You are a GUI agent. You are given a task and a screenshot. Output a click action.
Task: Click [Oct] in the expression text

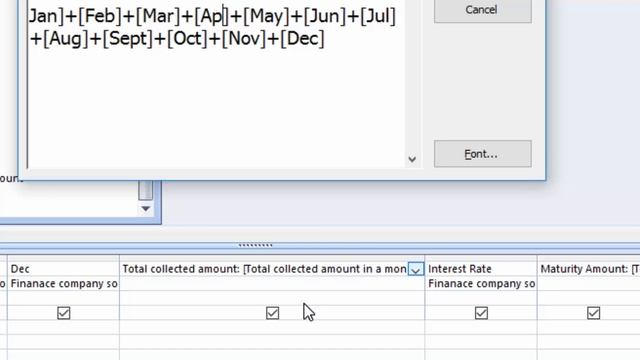(187, 39)
